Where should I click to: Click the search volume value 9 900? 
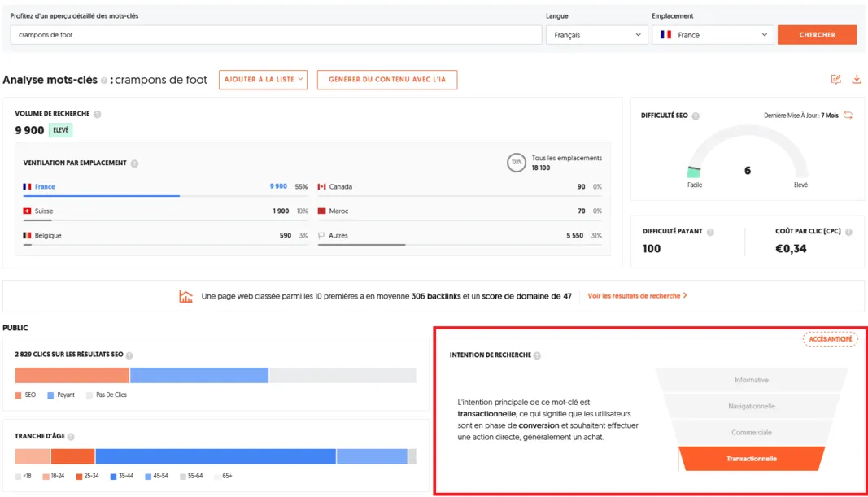click(x=29, y=131)
